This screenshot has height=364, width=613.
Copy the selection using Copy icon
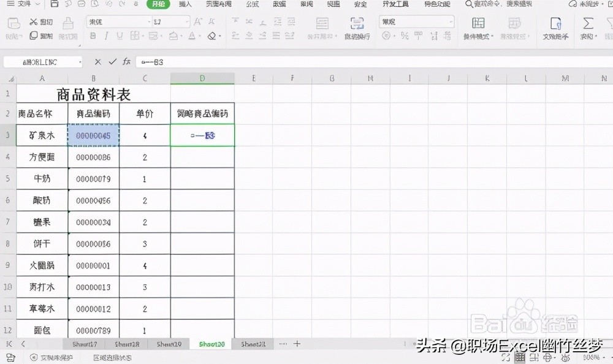click(34, 36)
